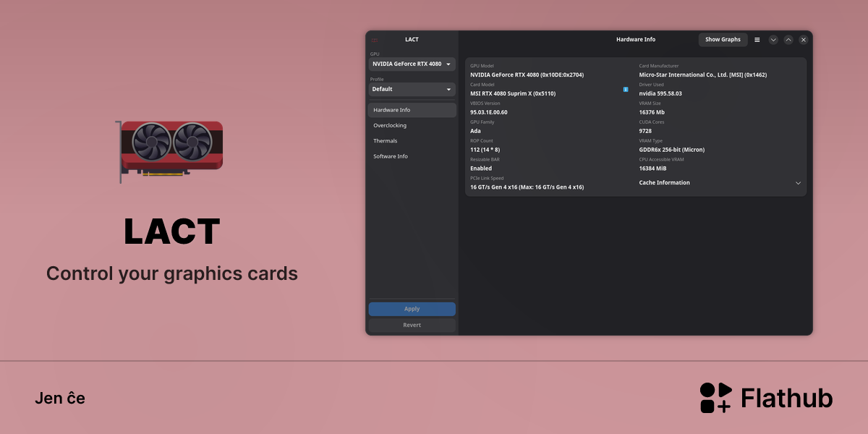
Task: Click the GPU family value Ada
Action: 475,131
